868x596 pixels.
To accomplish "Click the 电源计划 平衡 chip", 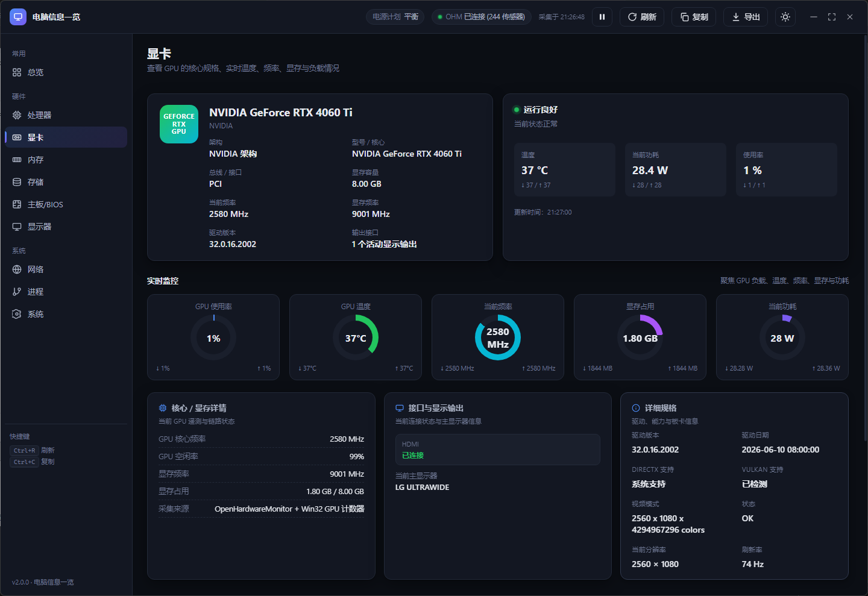I will coord(395,17).
